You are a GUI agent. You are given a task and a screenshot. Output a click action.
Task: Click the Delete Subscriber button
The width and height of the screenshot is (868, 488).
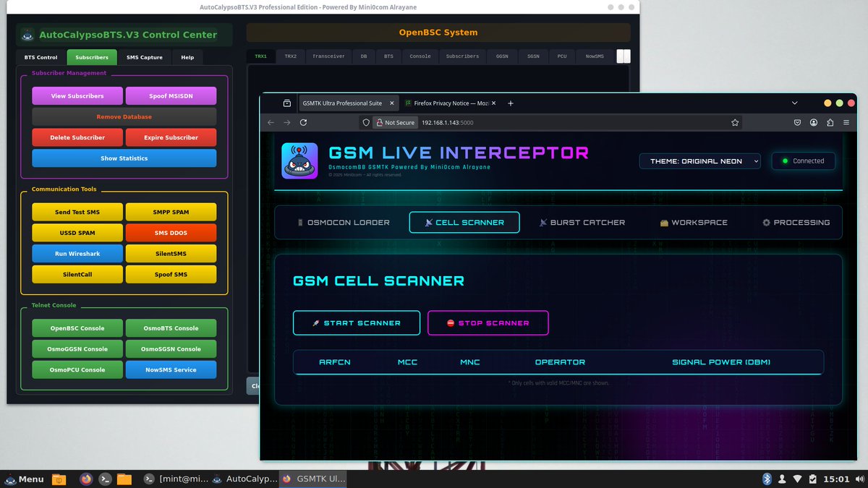77,137
